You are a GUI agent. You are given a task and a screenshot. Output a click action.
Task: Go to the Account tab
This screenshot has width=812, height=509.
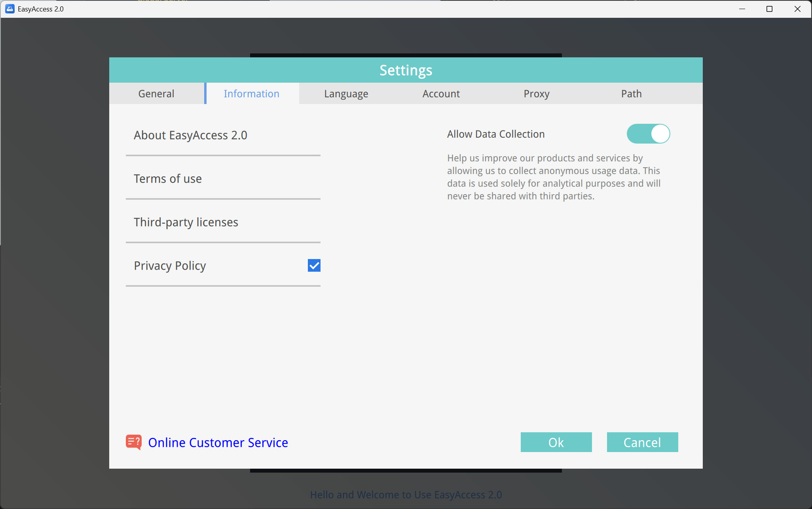click(x=441, y=94)
